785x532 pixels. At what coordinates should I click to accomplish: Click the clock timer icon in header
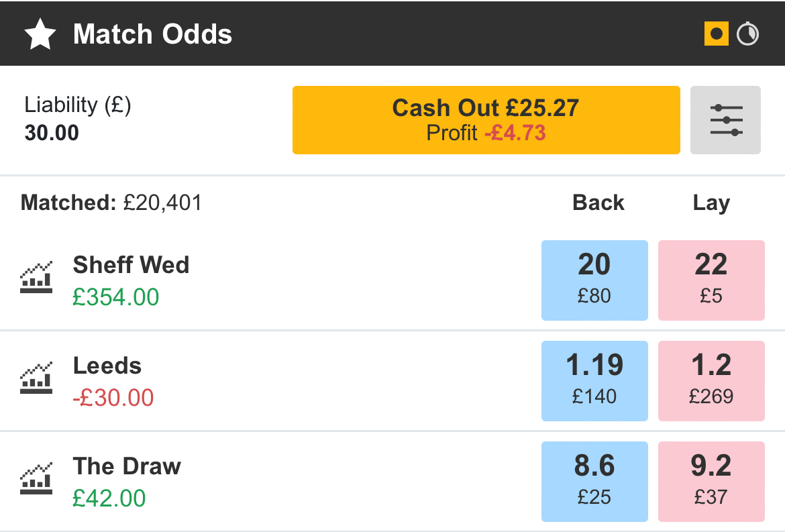tap(747, 34)
